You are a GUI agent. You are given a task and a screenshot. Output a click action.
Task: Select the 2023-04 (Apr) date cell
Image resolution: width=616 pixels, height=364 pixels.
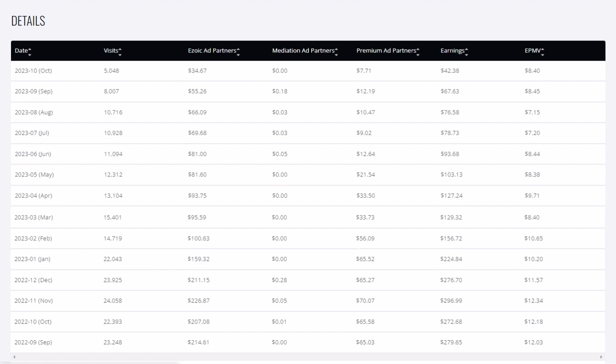[34, 196]
